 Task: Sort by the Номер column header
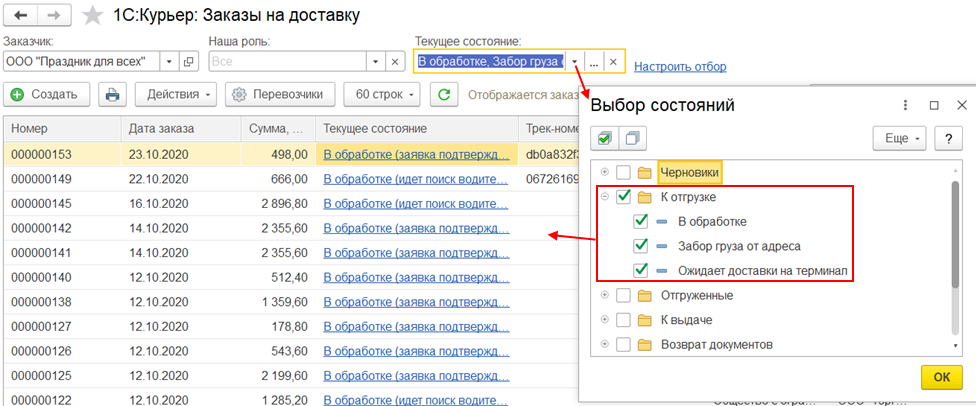[x=62, y=129]
